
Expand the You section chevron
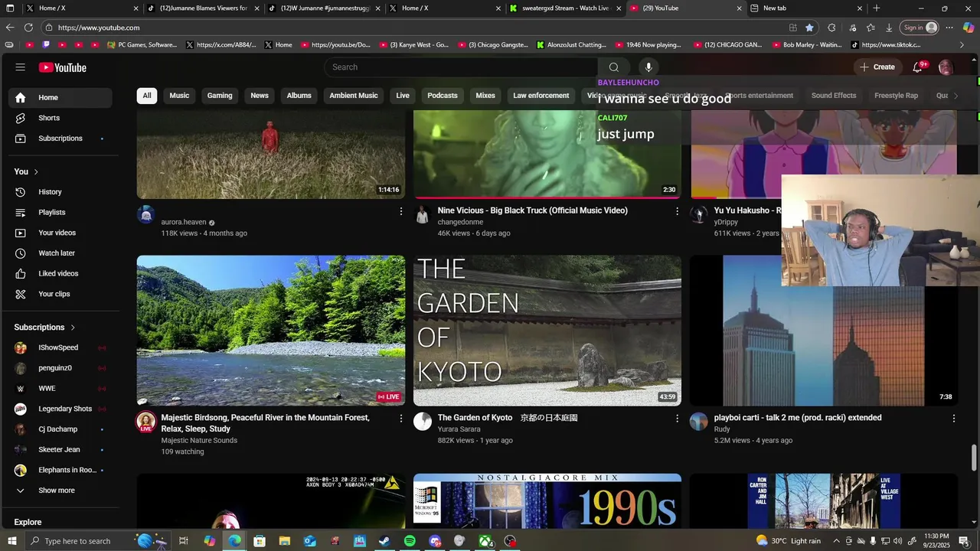[36, 171]
